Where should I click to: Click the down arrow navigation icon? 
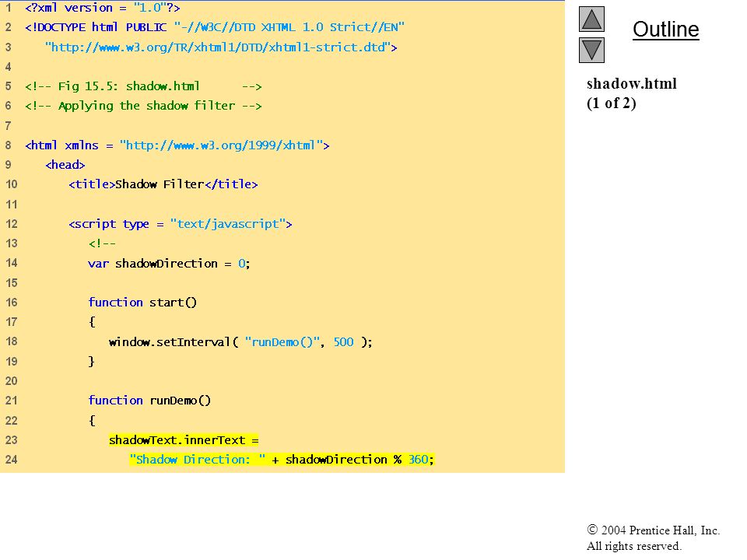[591, 51]
